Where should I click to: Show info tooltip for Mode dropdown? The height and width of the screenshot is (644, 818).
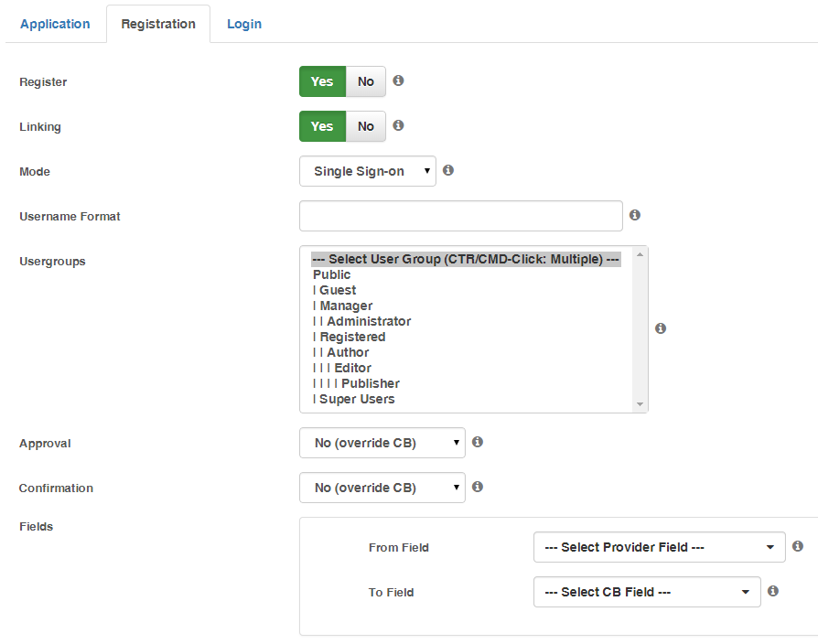(448, 170)
